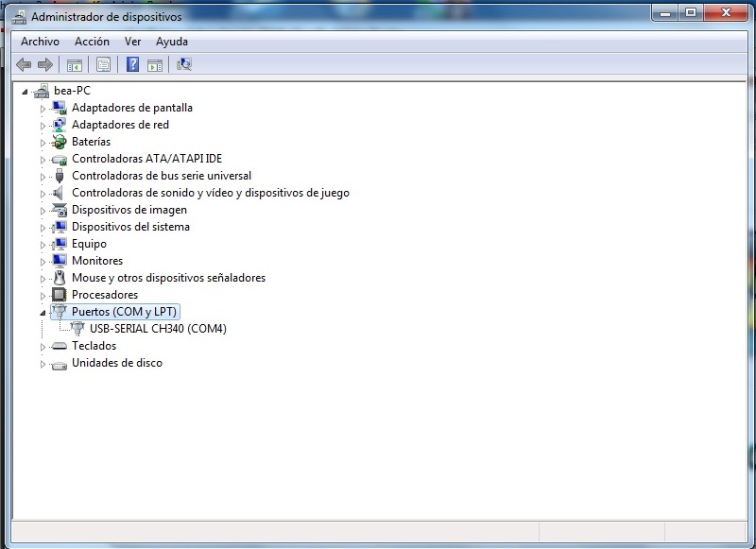Collapse the Puertos (COM y LPT) node
756x549 pixels.
(43, 312)
